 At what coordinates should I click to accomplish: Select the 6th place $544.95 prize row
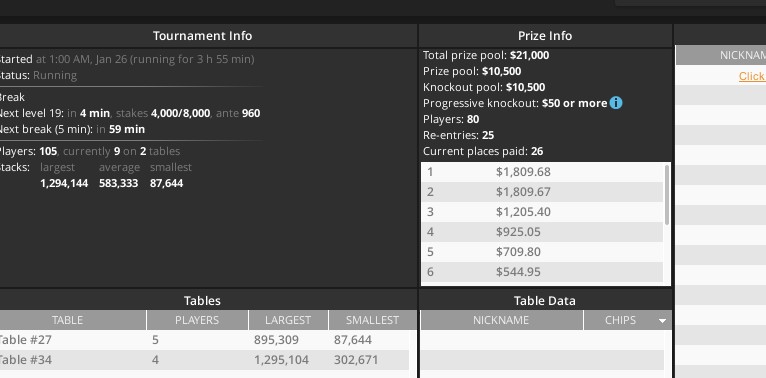coord(542,272)
